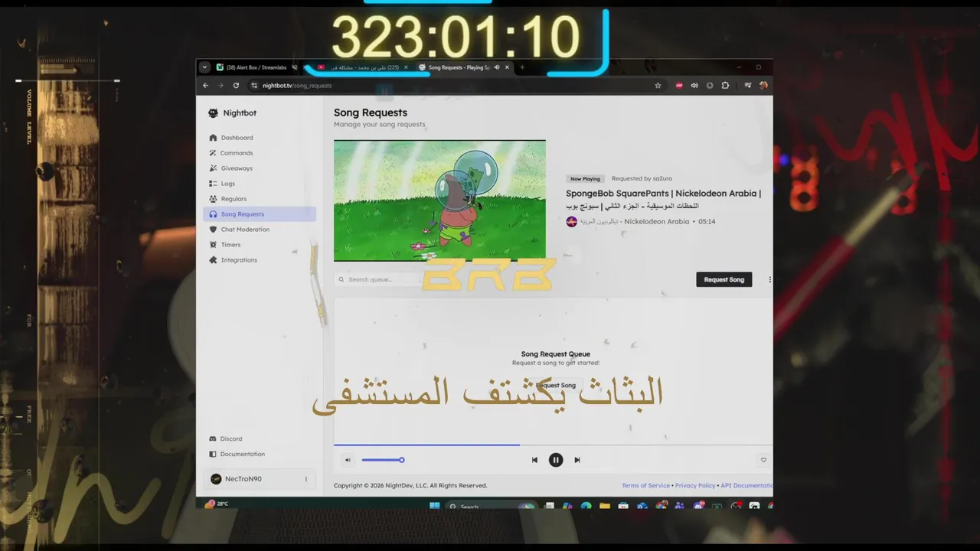Open the Timers page
The image size is (980, 551).
(x=230, y=245)
